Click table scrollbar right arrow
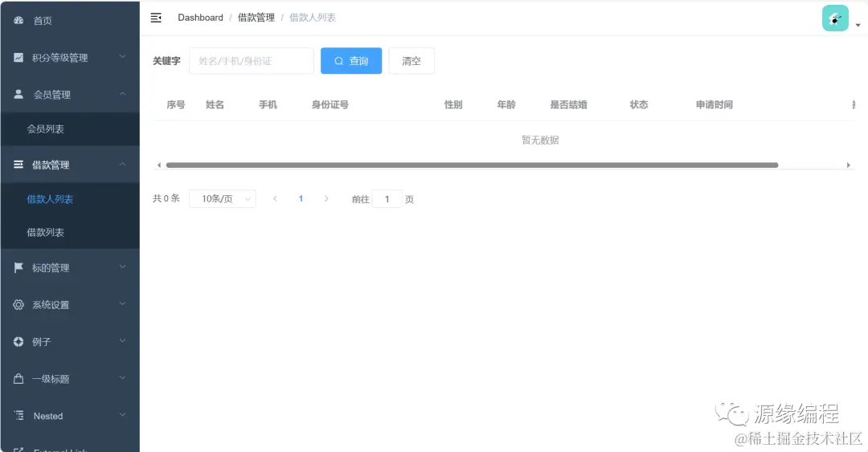This screenshot has height=452, width=868. pyautogui.click(x=849, y=165)
